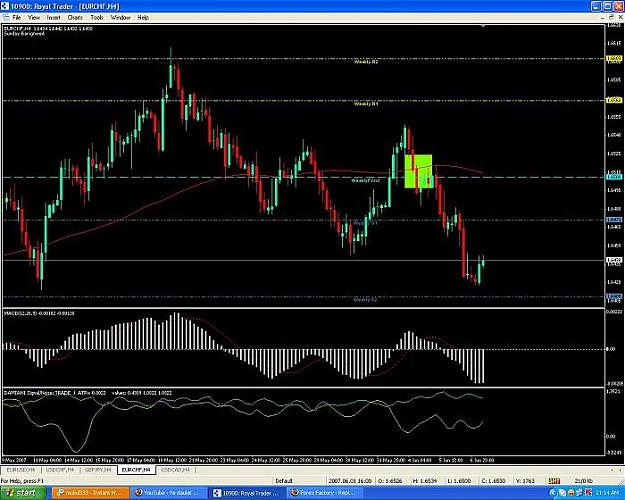Viewport: 625px width, 500px height.
Task: Click the Royal Trader title bar app icon
Action: point(4,6)
